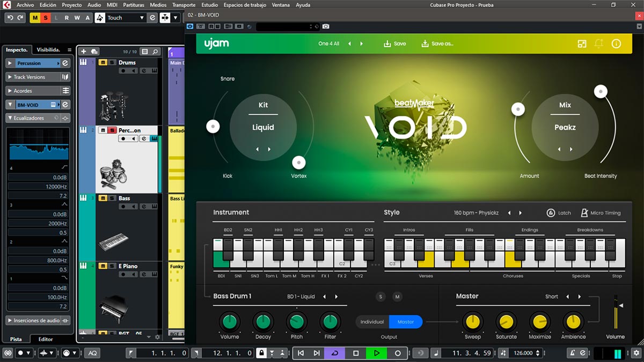Screen dimensions: 644x362
Task: Open the plugin window resize icon
Action: [x=582, y=43]
